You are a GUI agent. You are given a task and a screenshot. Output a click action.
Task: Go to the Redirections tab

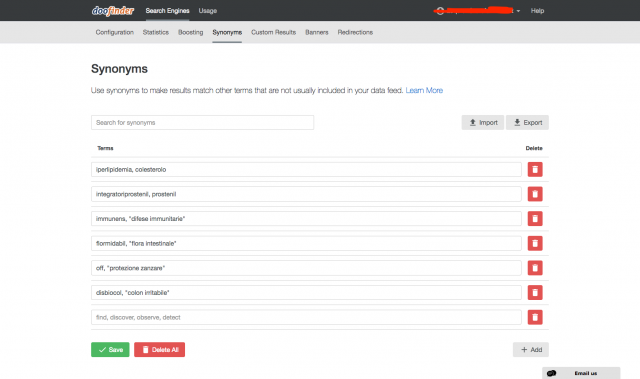click(355, 32)
